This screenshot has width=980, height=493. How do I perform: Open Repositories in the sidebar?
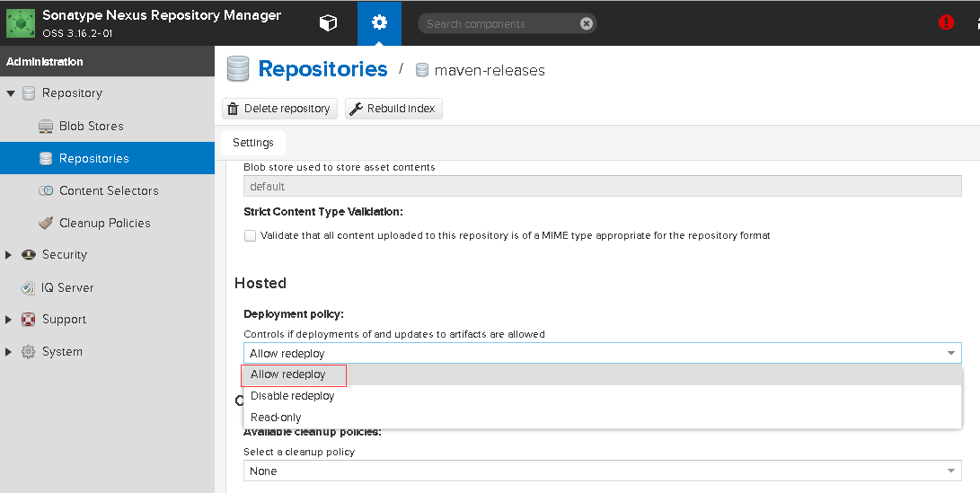[107, 159]
